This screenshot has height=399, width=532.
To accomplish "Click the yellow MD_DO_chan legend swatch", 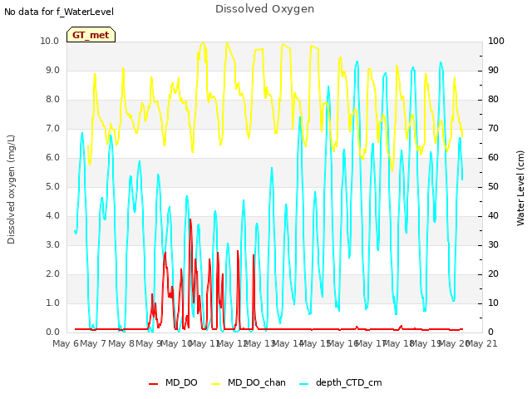I will pyautogui.click(x=215, y=384).
